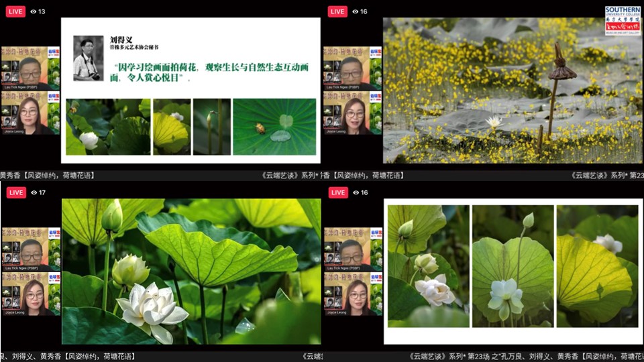Select Lau Tick Ngee webcam in 13-viewer stream
Screen dimensions: 644x362
(31, 68)
